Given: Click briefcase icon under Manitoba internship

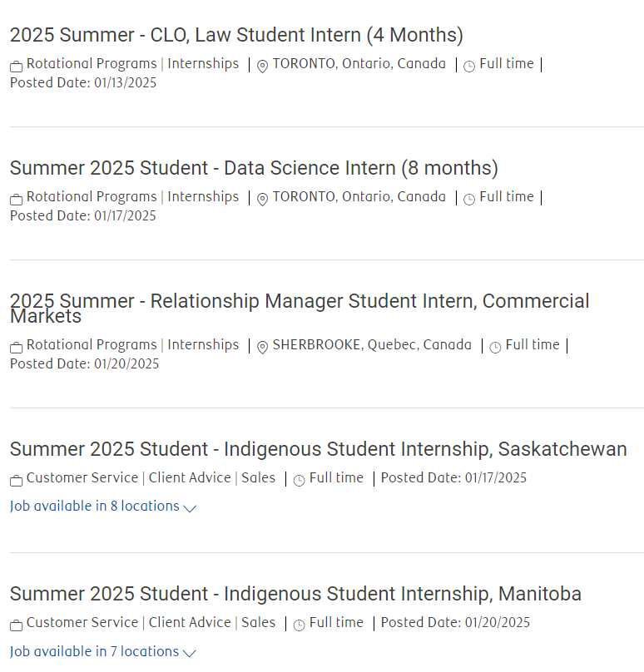Looking at the screenshot, I should click(17, 625).
